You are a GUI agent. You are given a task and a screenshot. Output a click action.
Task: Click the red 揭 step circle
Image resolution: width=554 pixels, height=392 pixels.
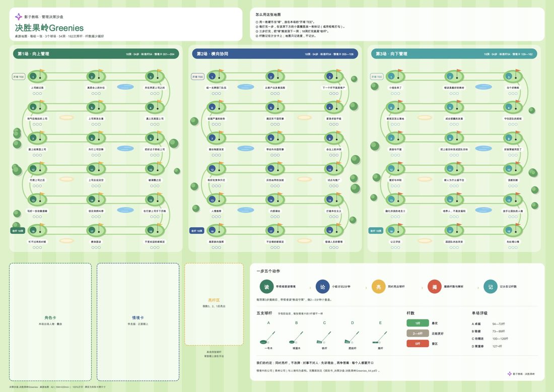[435, 287]
